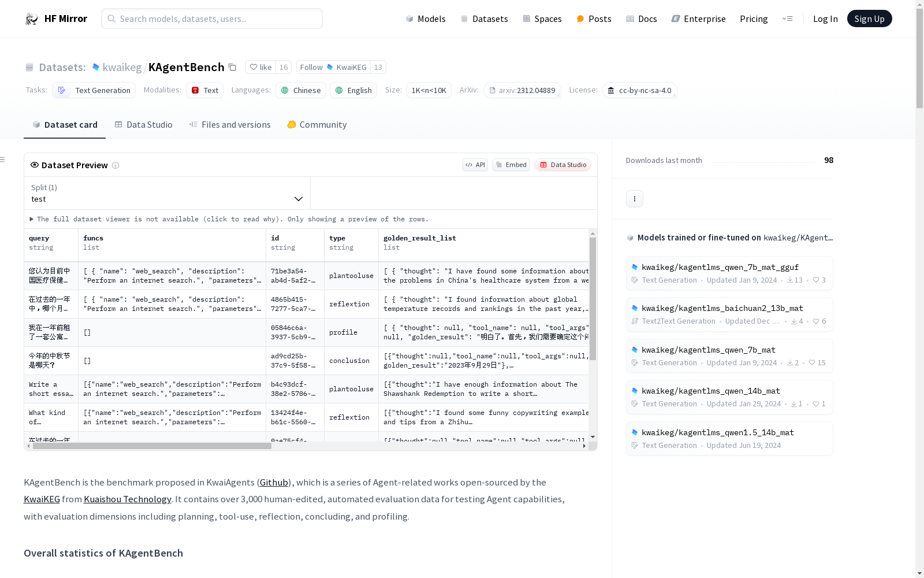Switch to the Dataset card tab

coord(65,125)
